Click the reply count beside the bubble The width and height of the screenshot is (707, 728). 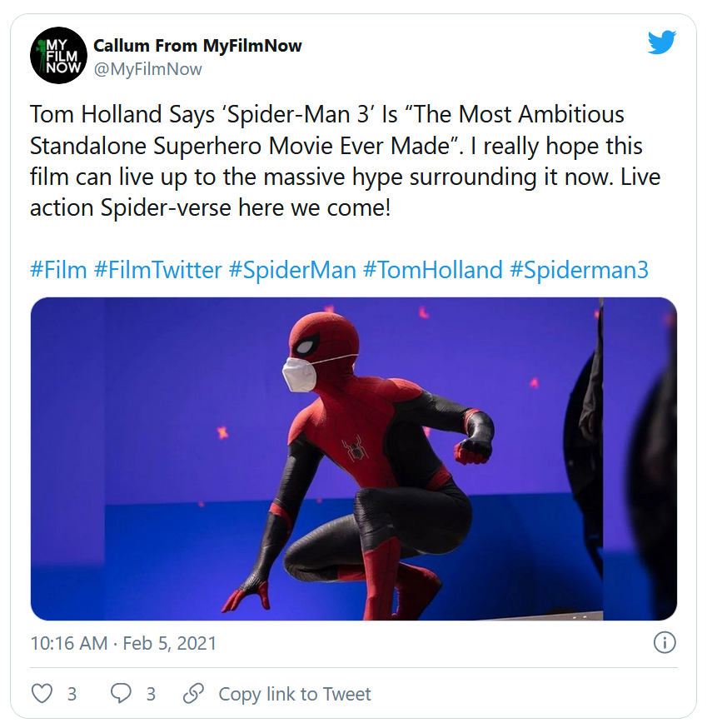151,694
